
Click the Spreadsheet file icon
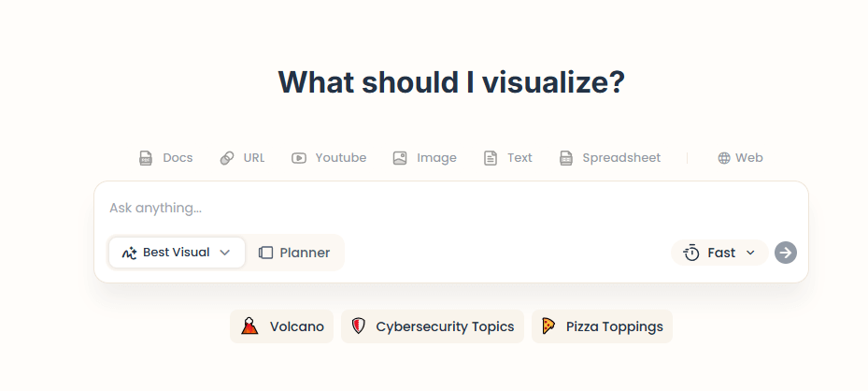[x=566, y=158]
